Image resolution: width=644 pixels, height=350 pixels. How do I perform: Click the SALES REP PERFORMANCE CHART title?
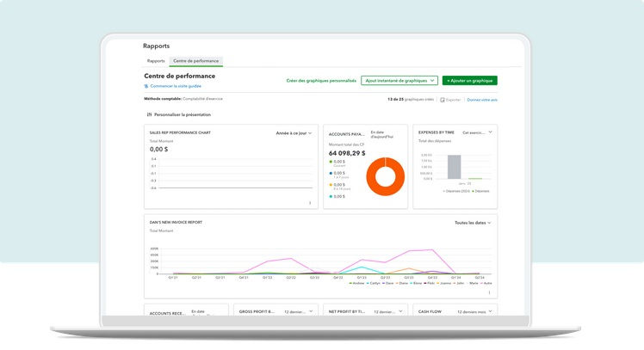click(180, 133)
